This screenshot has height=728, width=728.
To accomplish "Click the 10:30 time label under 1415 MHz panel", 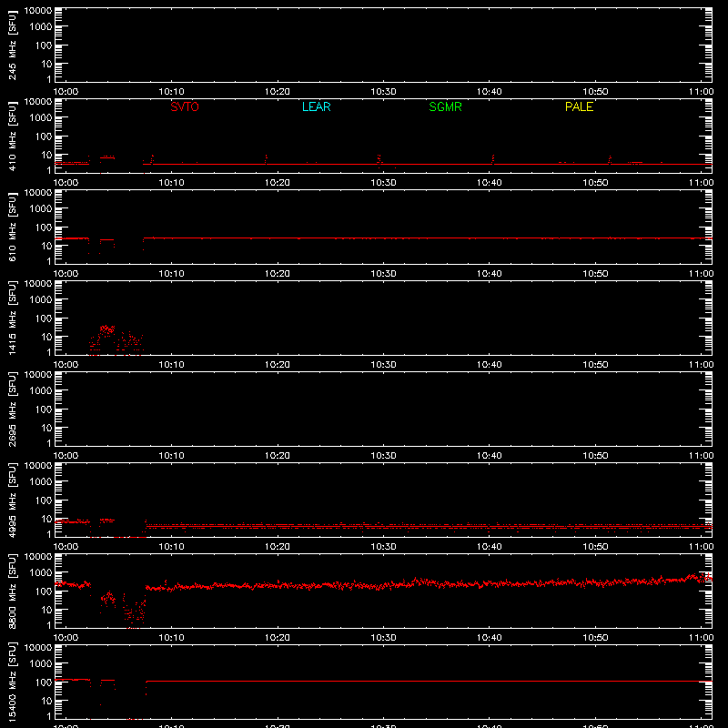I will point(383,365).
